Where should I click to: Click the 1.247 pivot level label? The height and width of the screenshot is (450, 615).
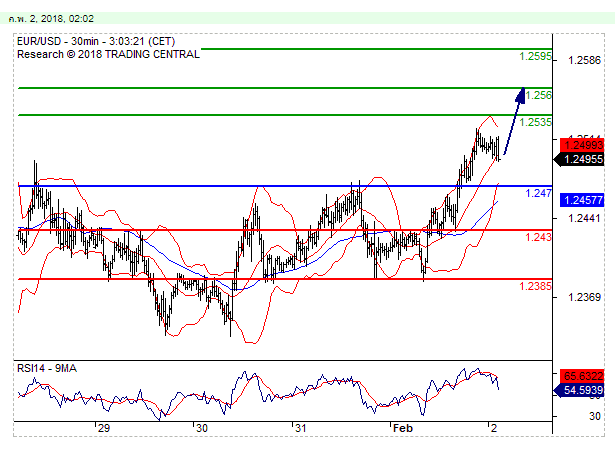539,193
